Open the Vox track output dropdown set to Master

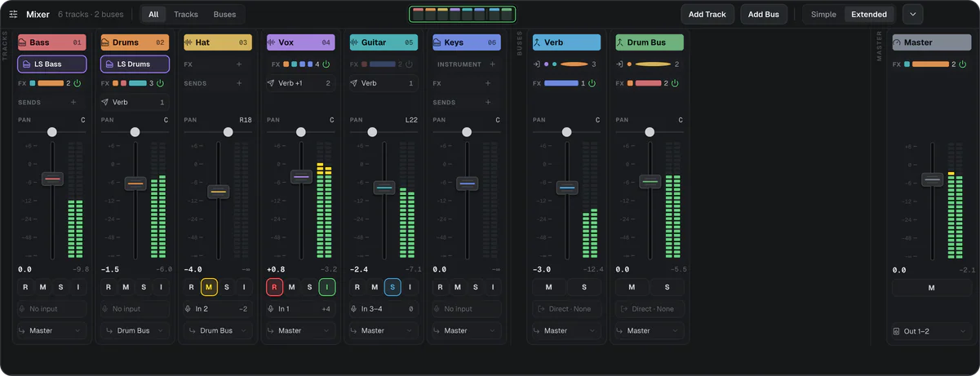point(301,330)
